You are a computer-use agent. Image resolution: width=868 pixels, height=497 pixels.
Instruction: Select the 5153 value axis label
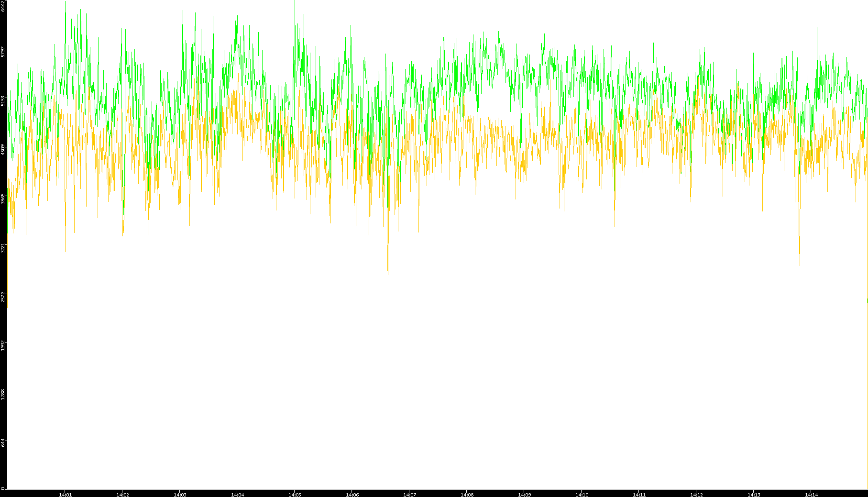click(x=3, y=100)
